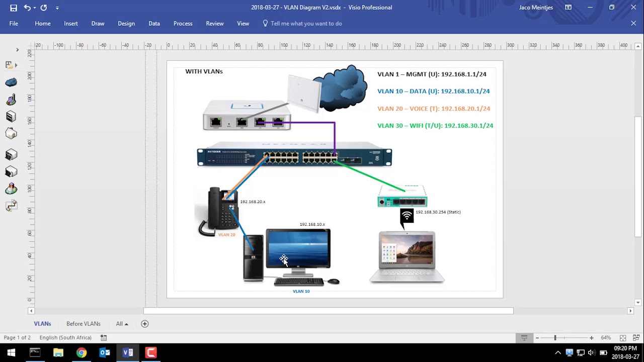Screen dimensions: 644x362
Task: Open the Review ribbon tab
Action: (215, 24)
